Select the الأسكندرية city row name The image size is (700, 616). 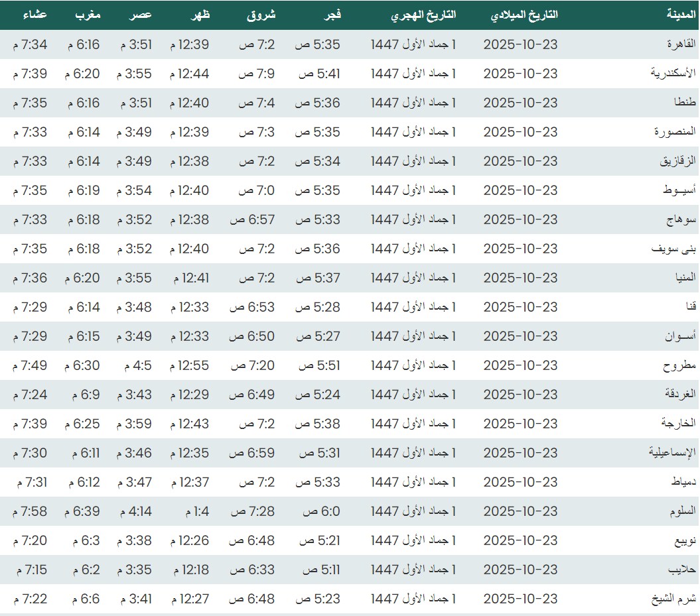click(673, 74)
